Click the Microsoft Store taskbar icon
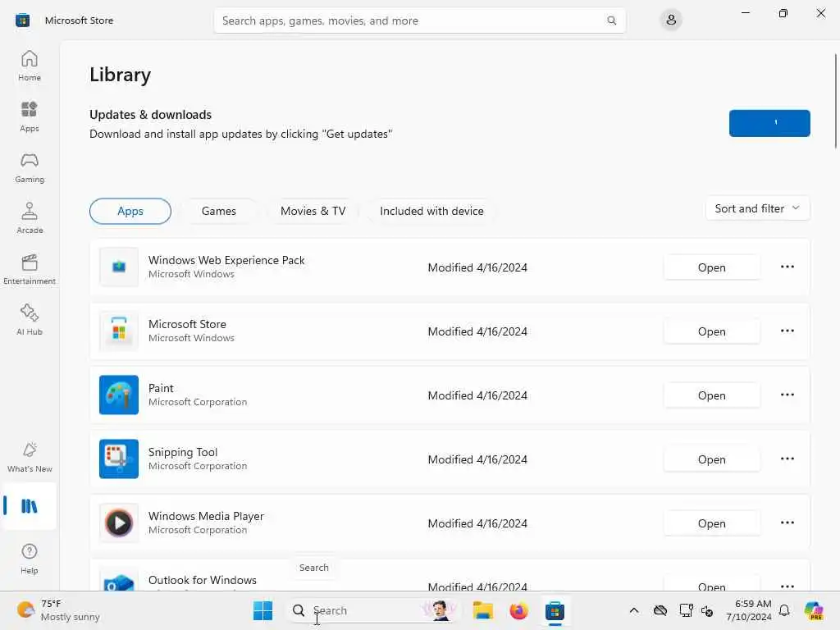Image resolution: width=840 pixels, height=630 pixels. tap(555, 610)
